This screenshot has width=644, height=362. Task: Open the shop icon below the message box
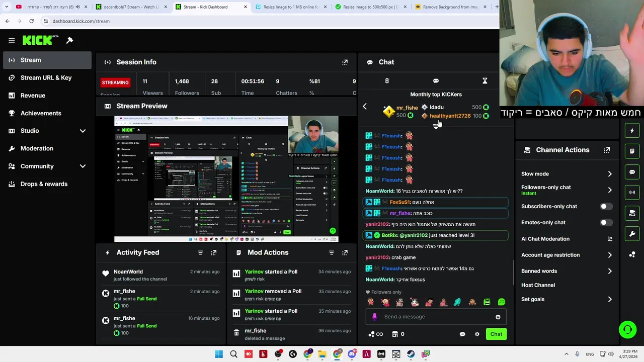(x=395, y=334)
